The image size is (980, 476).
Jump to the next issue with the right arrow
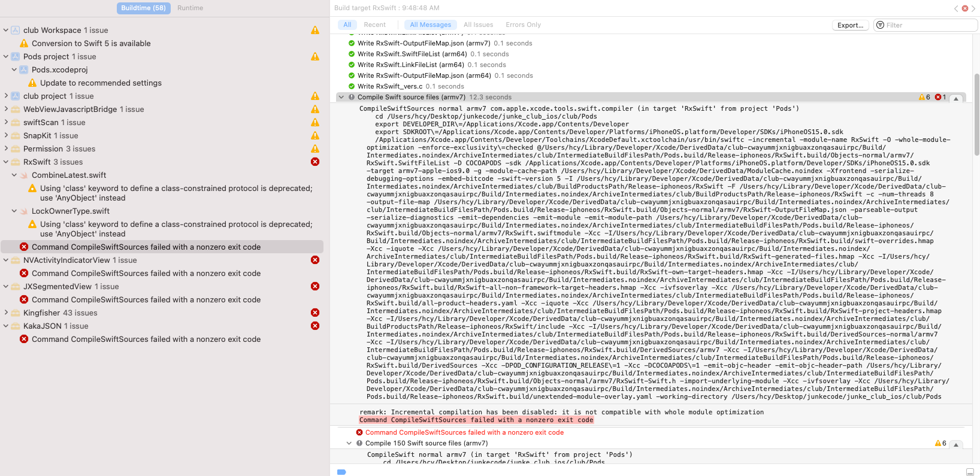(973, 8)
